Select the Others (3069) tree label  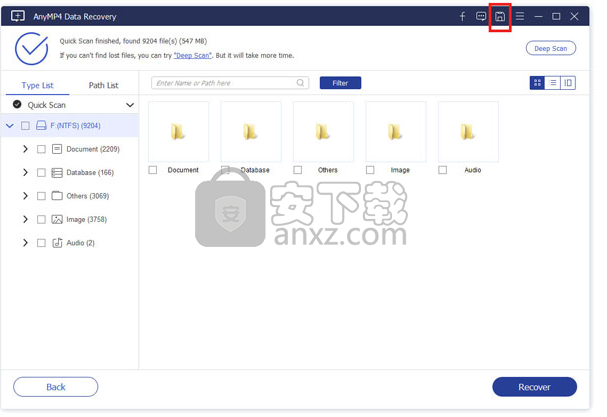click(x=87, y=196)
